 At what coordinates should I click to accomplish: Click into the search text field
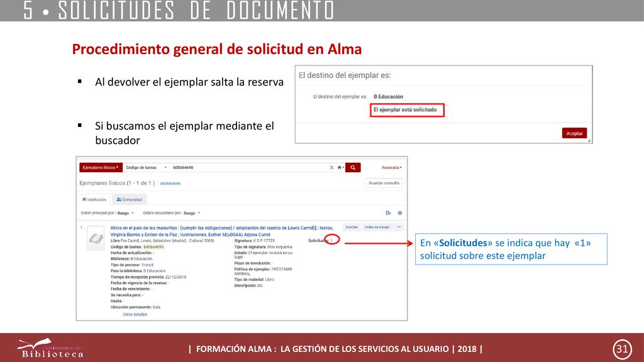249,167
